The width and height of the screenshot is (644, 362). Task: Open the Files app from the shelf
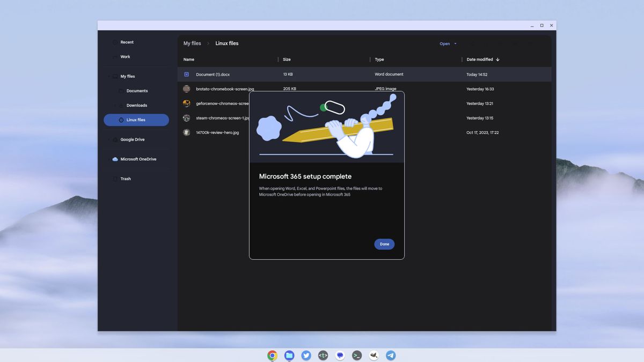pos(289,355)
